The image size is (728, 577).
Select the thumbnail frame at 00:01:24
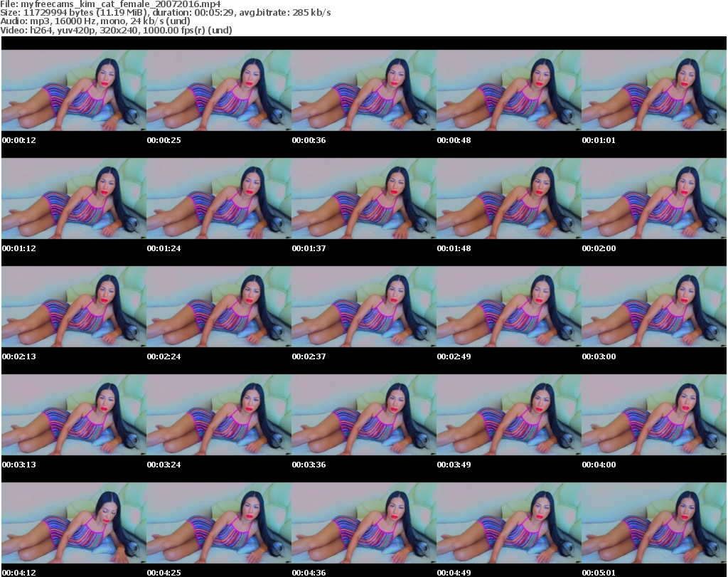(219, 198)
